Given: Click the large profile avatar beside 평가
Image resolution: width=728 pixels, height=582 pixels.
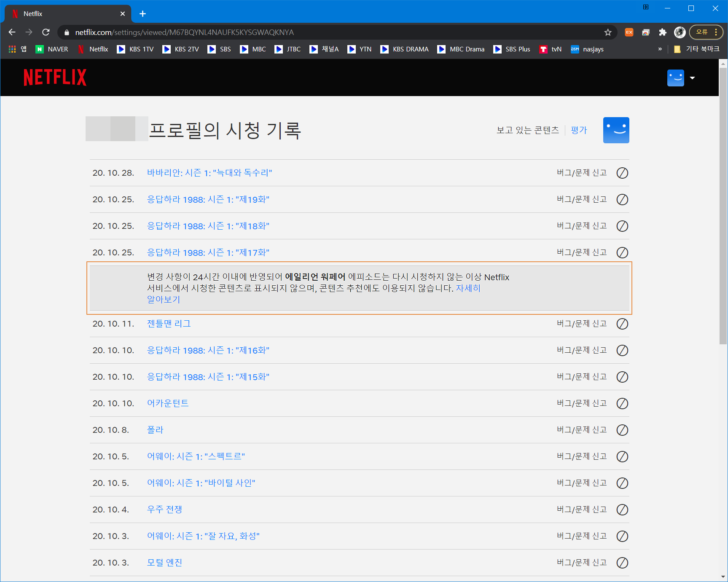Looking at the screenshot, I should [x=616, y=130].
